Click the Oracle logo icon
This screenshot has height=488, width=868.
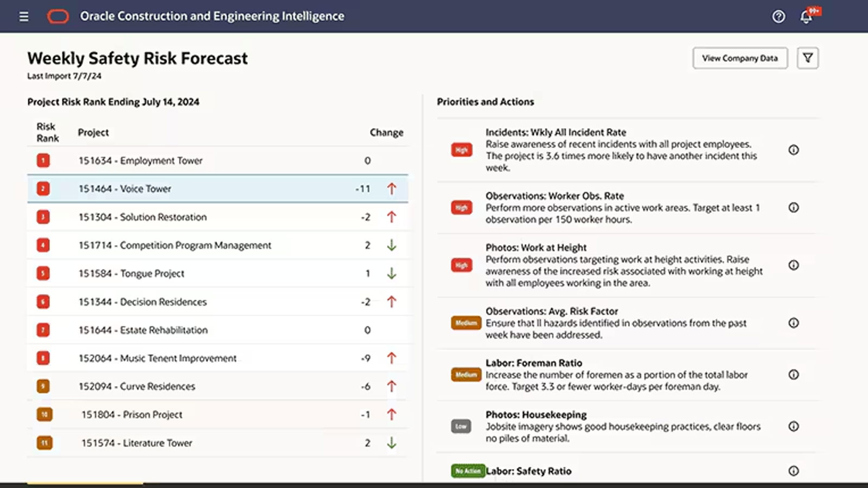(x=58, y=17)
